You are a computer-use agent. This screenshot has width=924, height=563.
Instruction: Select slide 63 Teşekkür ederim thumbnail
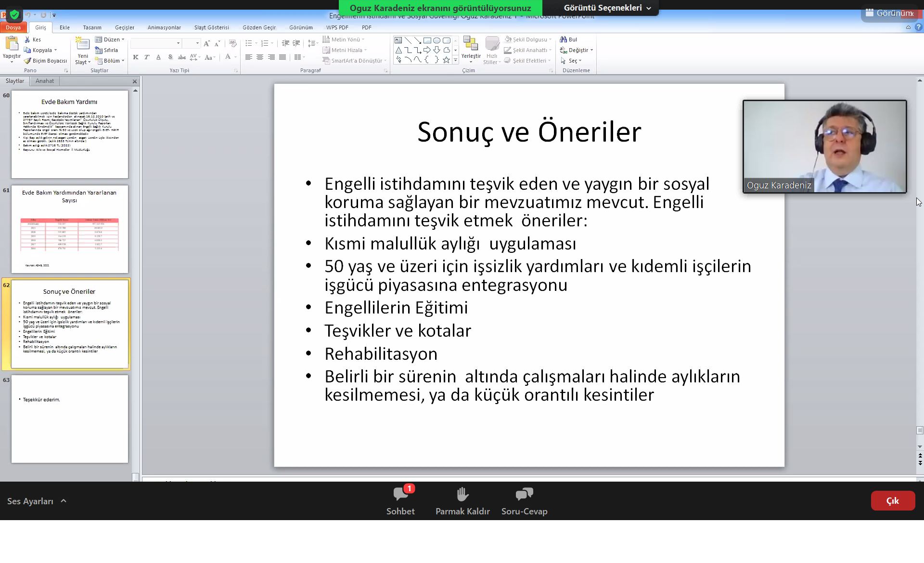point(70,419)
